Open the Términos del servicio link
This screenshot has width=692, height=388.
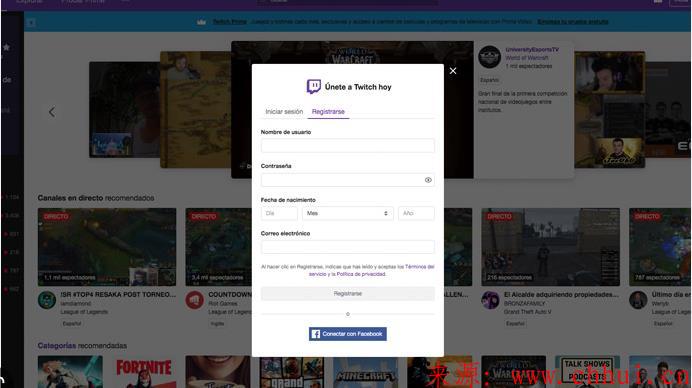coord(372,270)
